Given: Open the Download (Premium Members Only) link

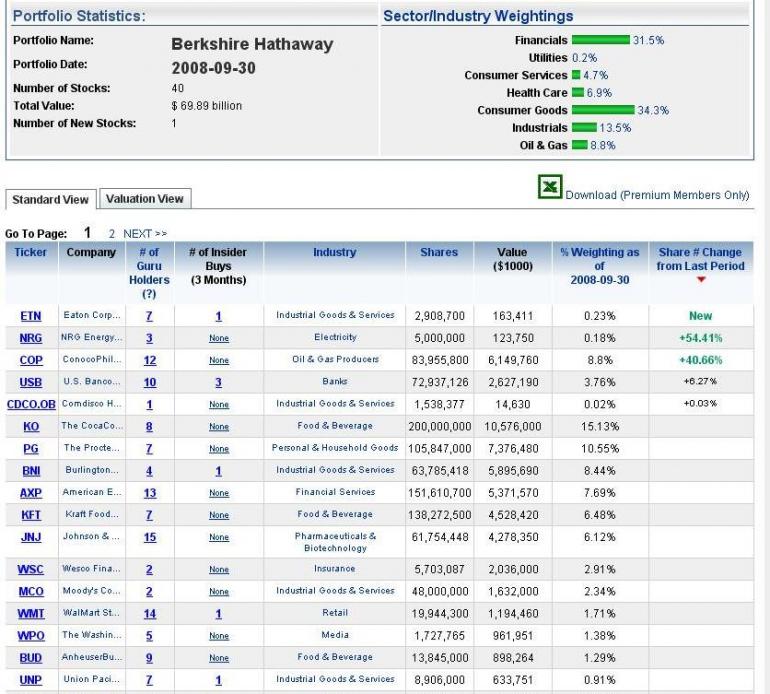Looking at the screenshot, I should point(657,195).
